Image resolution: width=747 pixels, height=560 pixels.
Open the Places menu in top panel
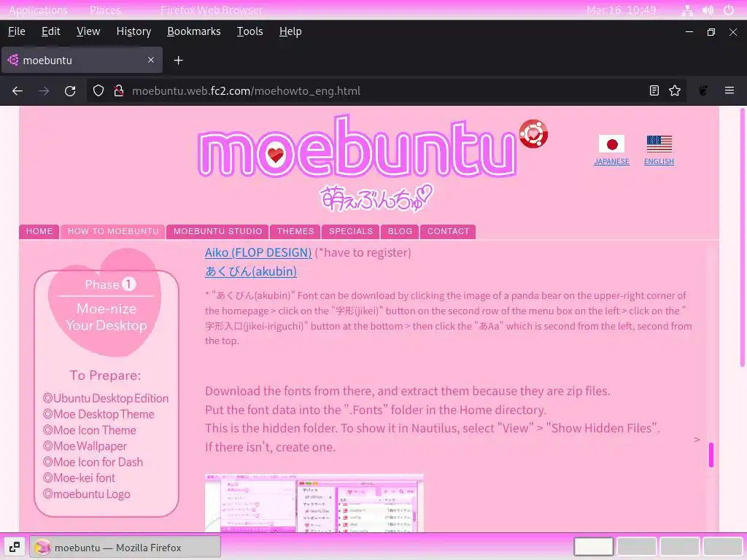click(105, 10)
